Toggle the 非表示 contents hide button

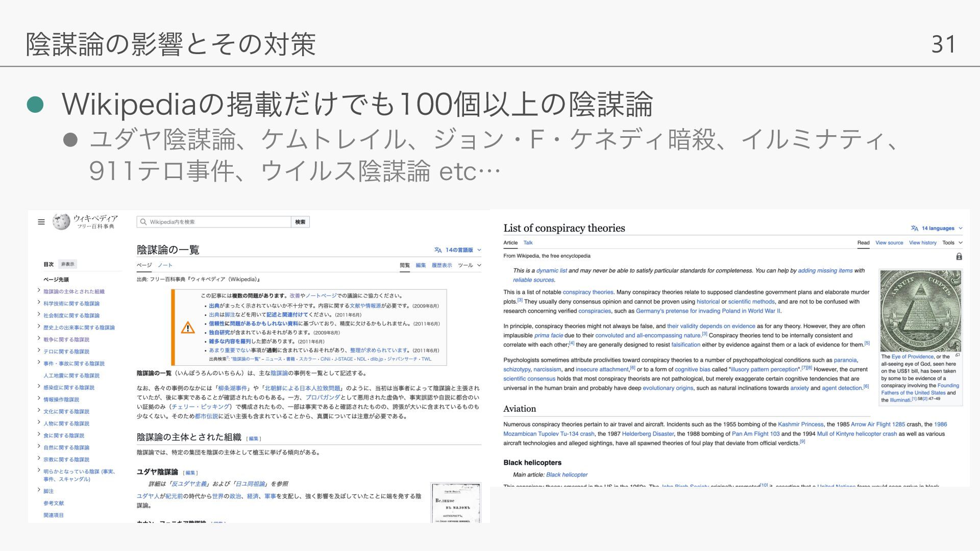click(67, 264)
